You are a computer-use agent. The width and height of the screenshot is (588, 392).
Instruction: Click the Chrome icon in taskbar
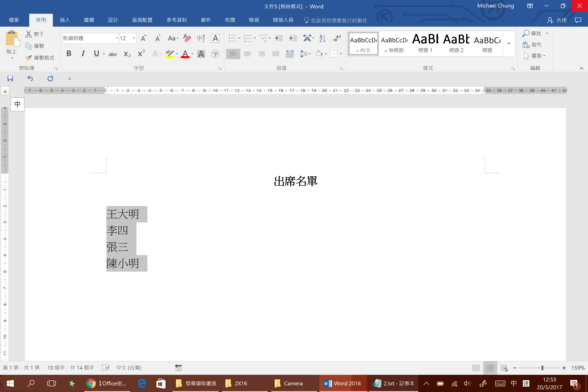91,383
